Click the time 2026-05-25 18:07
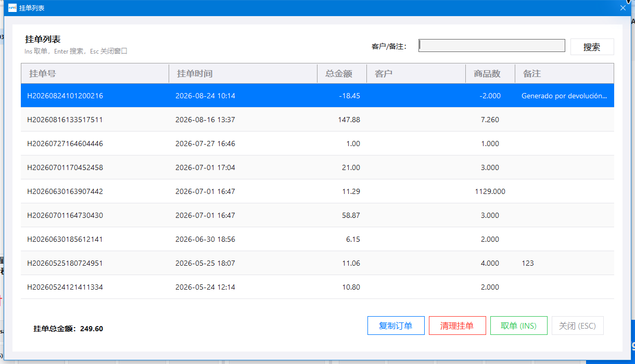This screenshot has width=635, height=364. (205, 263)
